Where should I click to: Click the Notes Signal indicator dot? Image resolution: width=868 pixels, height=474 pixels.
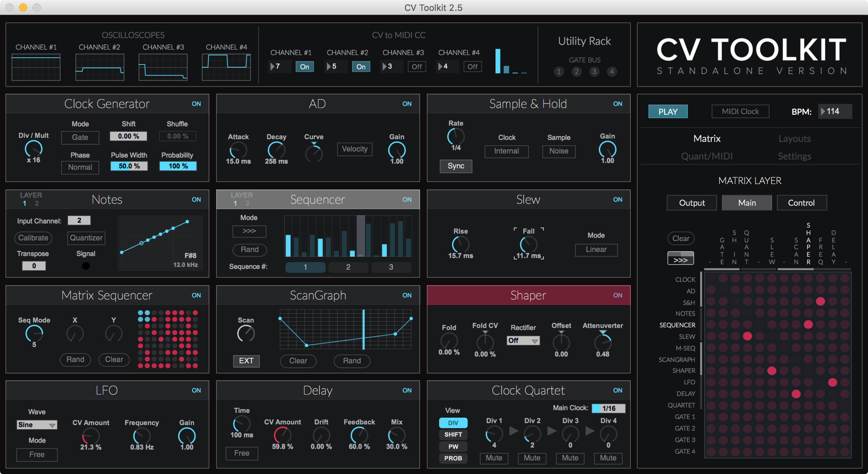pyautogui.click(x=86, y=266)
